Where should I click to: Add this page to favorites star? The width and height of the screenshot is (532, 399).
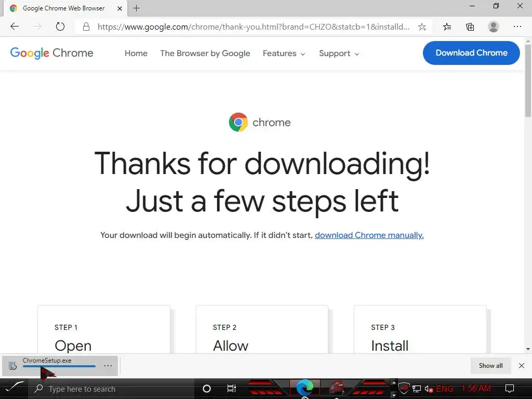click(x=422, y=27)
